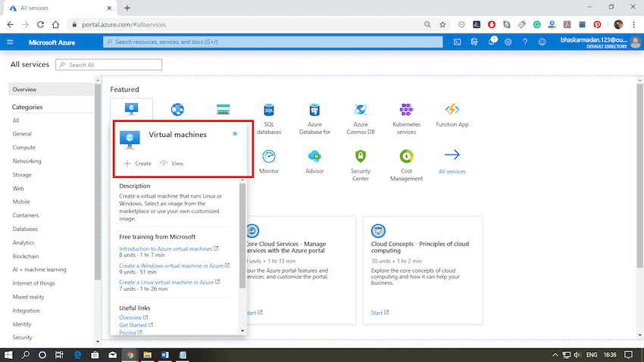The height and width of the screenshot is (362, 644).
Task: Open the Get Started useful link
Action: tap(133, 325)
